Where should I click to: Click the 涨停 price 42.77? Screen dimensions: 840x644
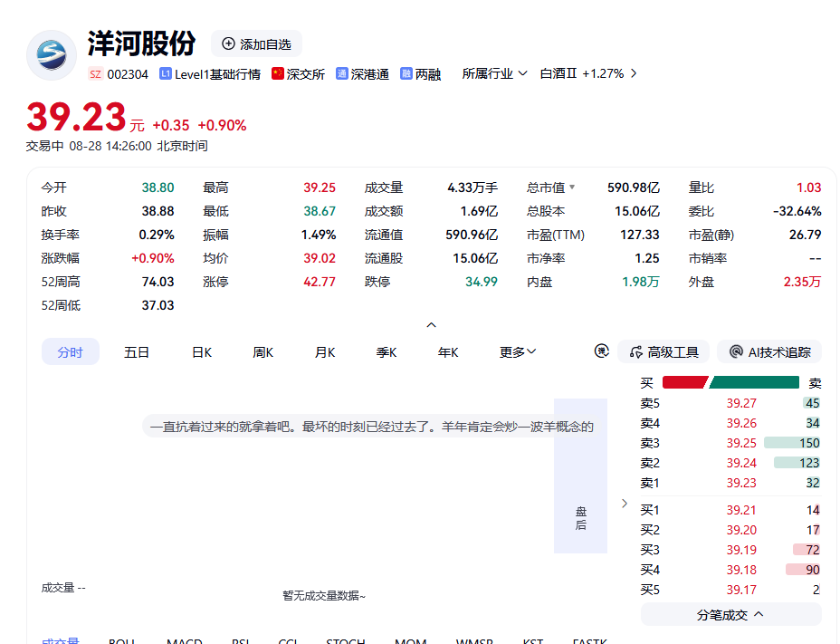click(320, 282)
